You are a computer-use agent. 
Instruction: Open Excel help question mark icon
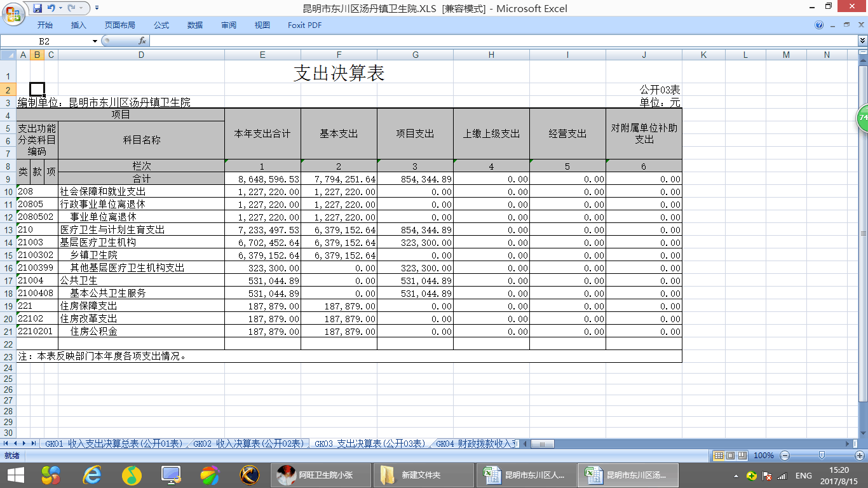tap(819, 25)
